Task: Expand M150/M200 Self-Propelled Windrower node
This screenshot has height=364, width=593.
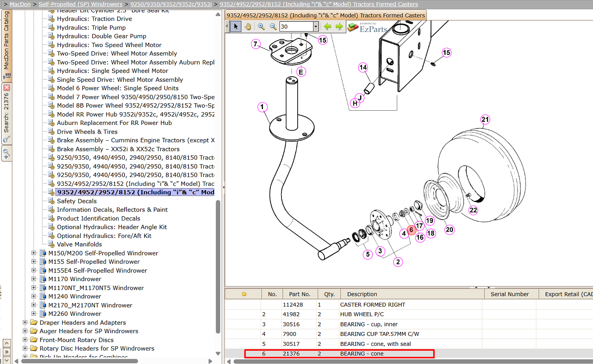Action: [x=34, y=253]
